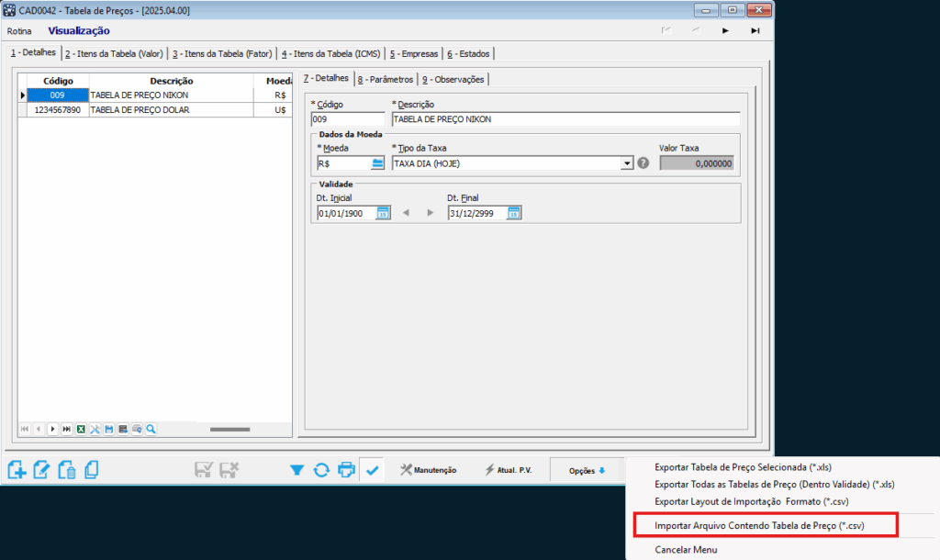Click the refresh arrows icon
Image resolution: width=940 pixels, height=560 pixels.
click(x=321, y=470)
